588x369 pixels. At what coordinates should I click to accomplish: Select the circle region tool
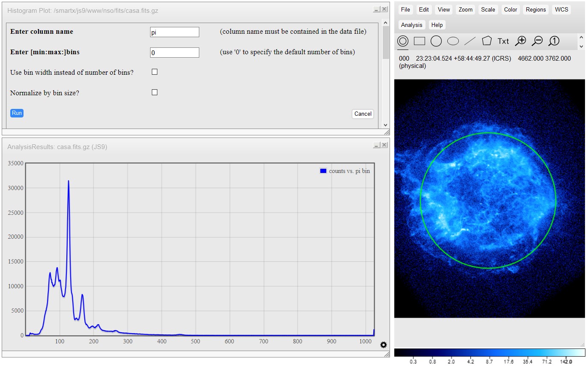(x=436, y=41)
